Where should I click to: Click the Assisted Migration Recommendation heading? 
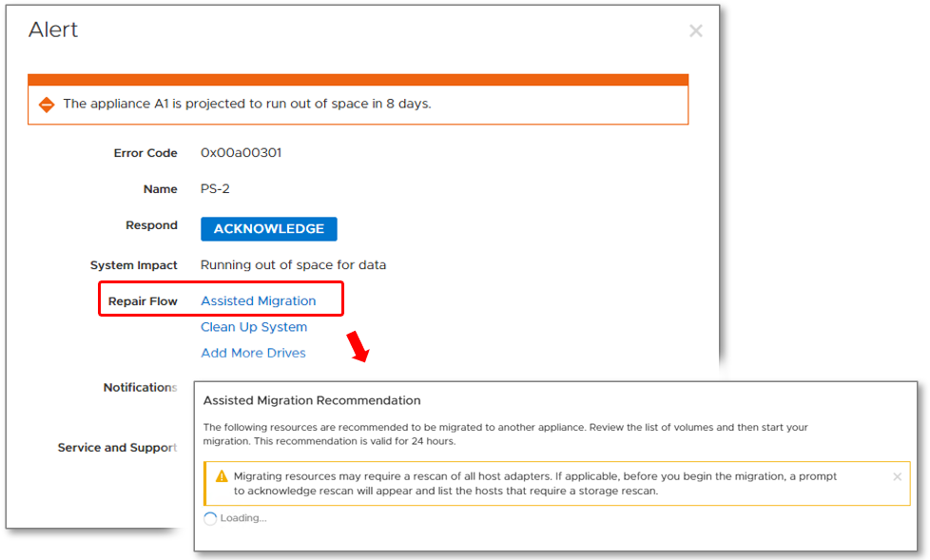pyautogui.click(x=312, y=400)
